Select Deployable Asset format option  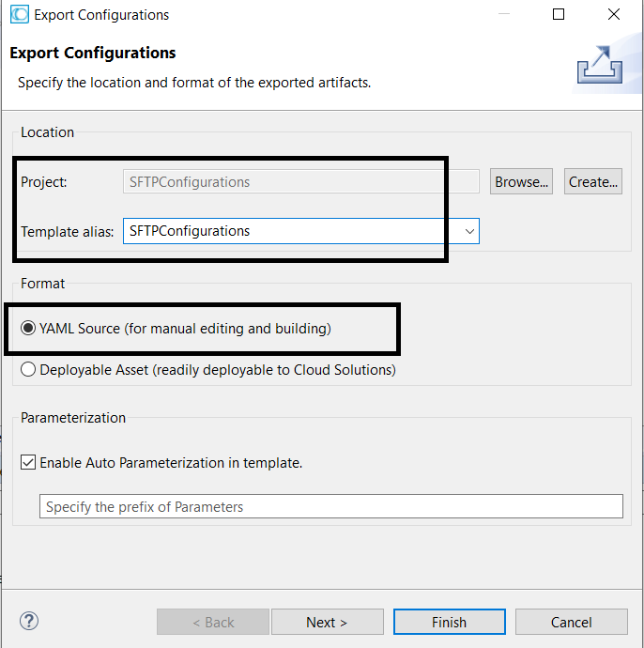(29, 370)
